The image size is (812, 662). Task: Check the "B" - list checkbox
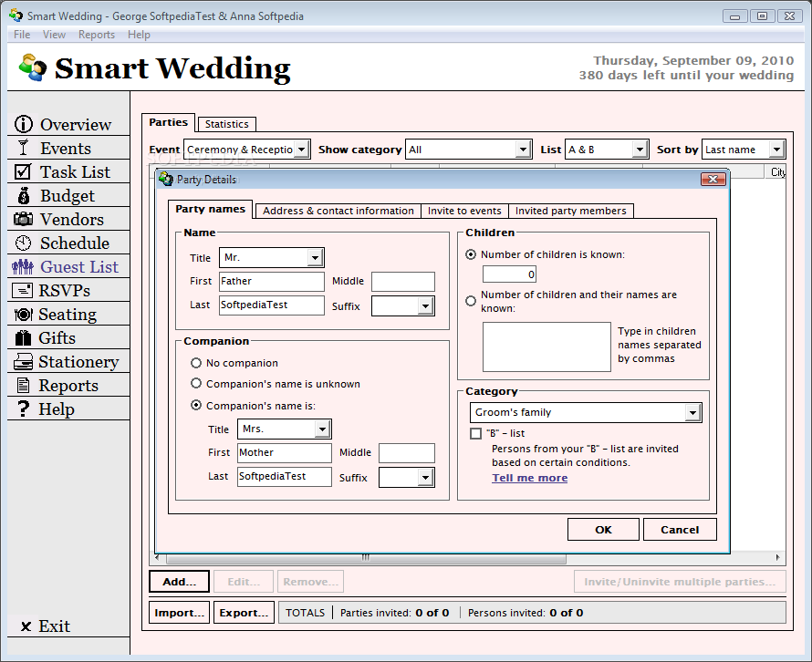click(x=476, y=433)
